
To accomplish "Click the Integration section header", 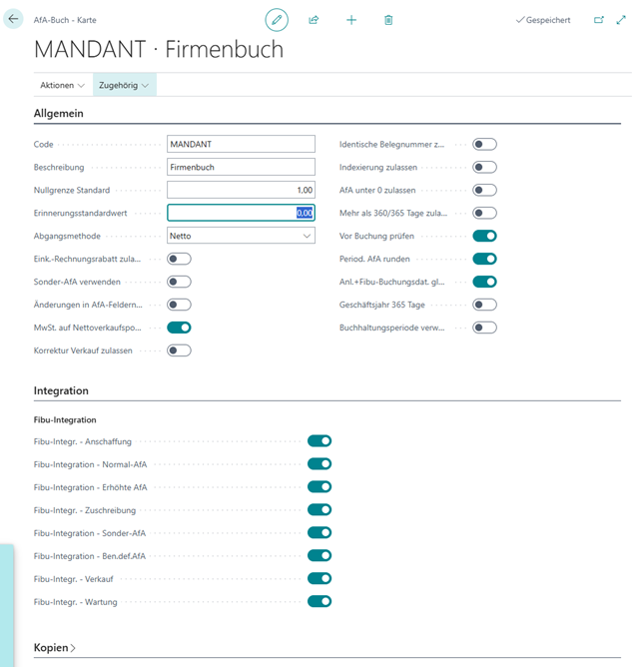I will [61, 390].
